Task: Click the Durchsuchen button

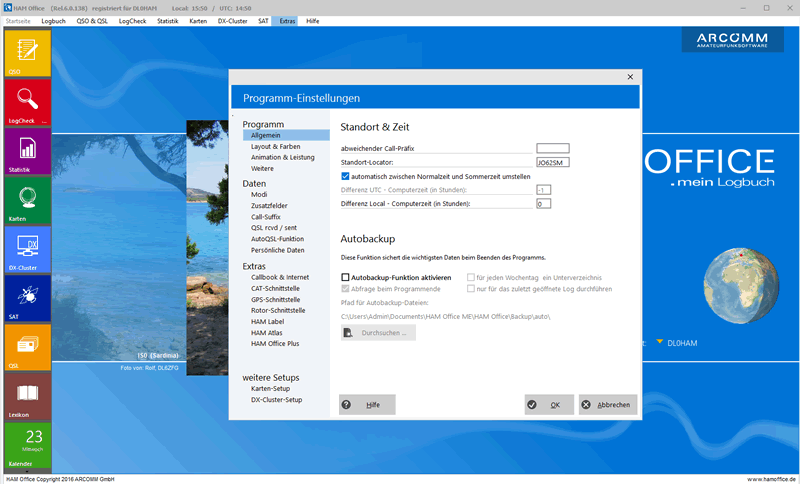Action: [378, 333]
